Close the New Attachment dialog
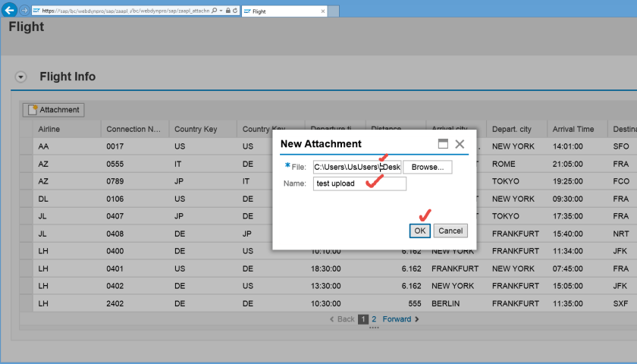637x364 pixels. 460,144
